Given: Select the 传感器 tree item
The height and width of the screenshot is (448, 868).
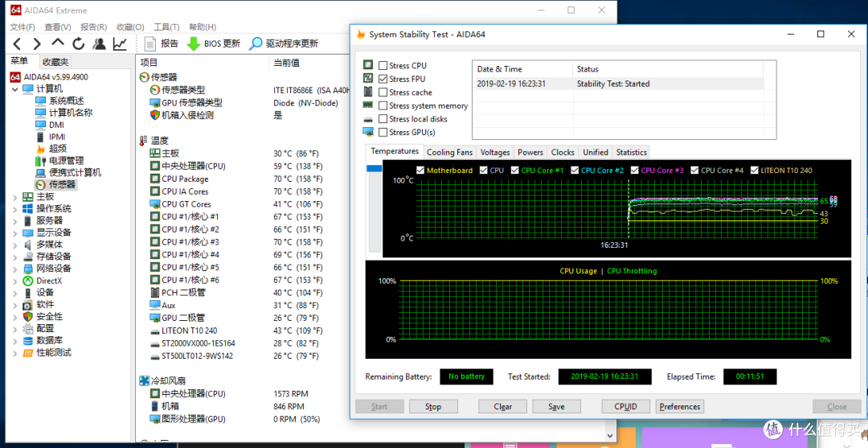Looking at the screenshot, I should pos(55,184).
